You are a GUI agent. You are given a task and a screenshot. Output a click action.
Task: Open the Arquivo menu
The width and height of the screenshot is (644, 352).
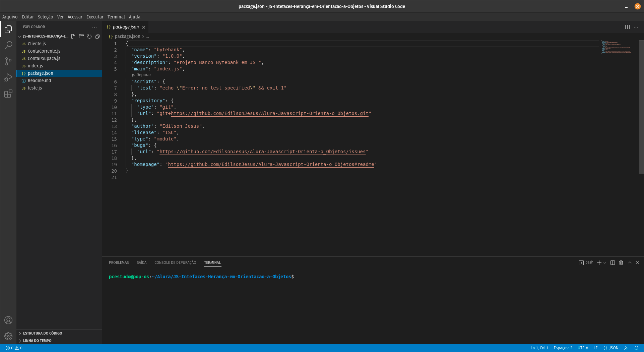pyautogui.click(x=10, y=17)
